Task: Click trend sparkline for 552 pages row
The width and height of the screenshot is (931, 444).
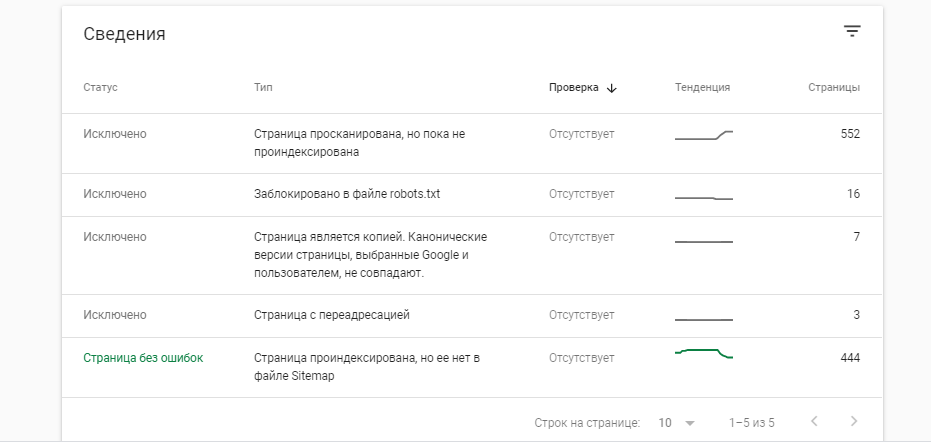Action: [x=704, y=136]
